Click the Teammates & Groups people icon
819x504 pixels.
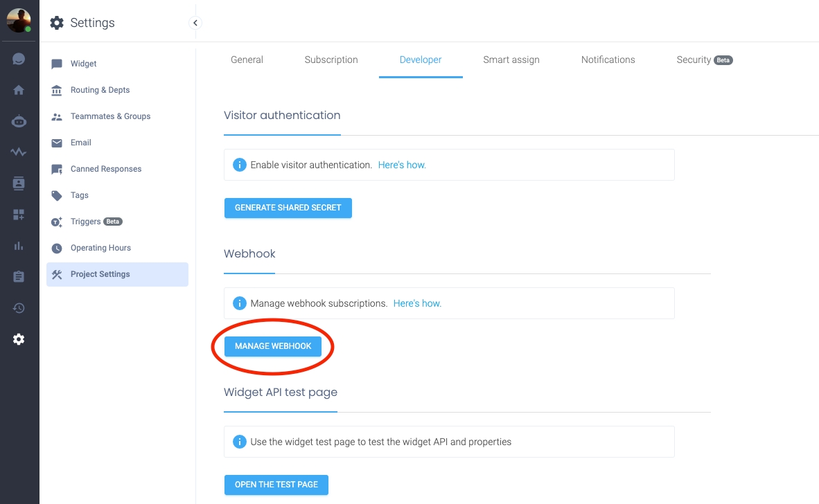tap(57, 117)
